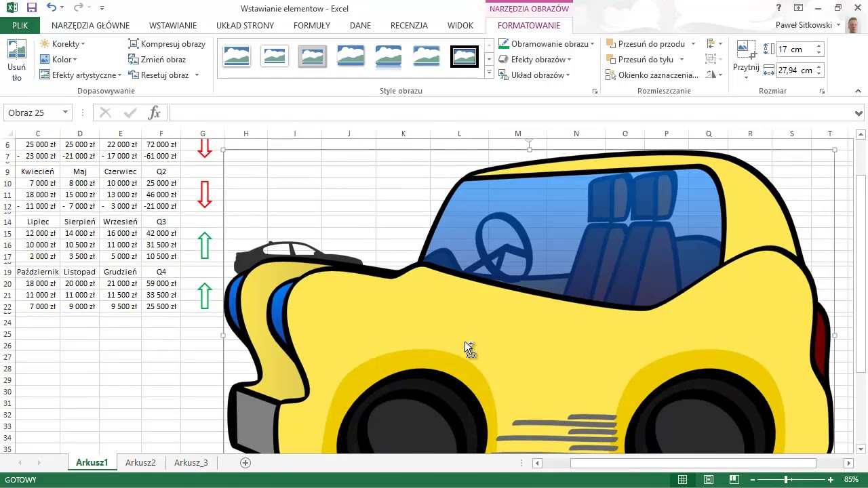
Task: Open the PLIK file tab
Action: [20, 25]
